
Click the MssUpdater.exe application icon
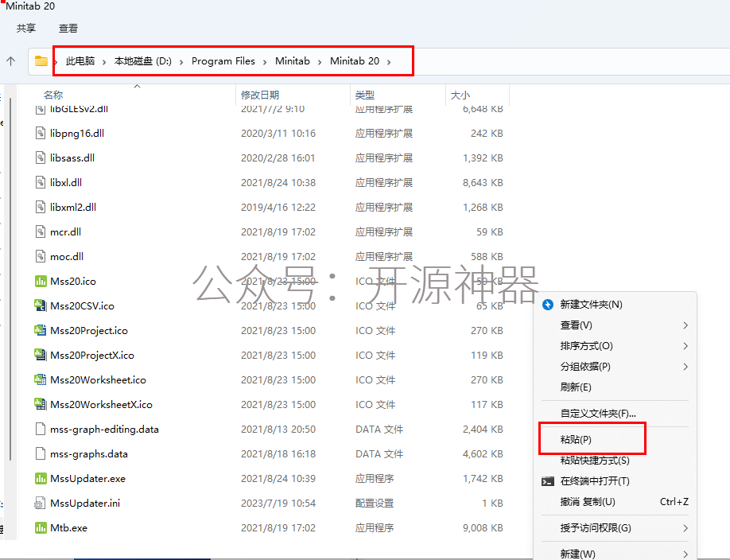tap(41, 479)
